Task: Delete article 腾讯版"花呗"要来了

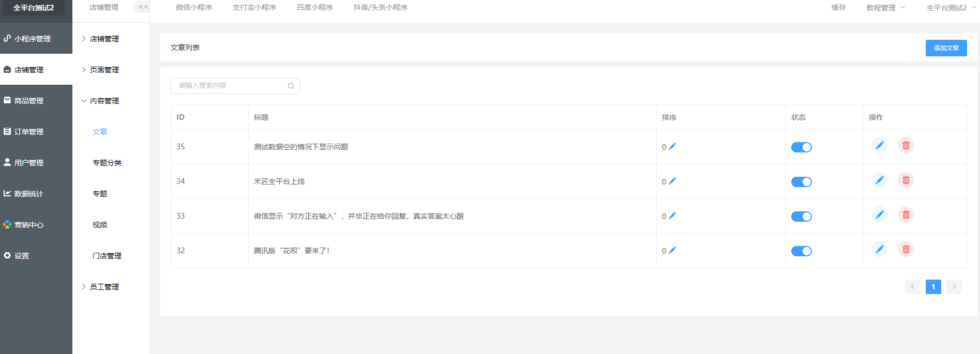Action: tap(906, 250)
